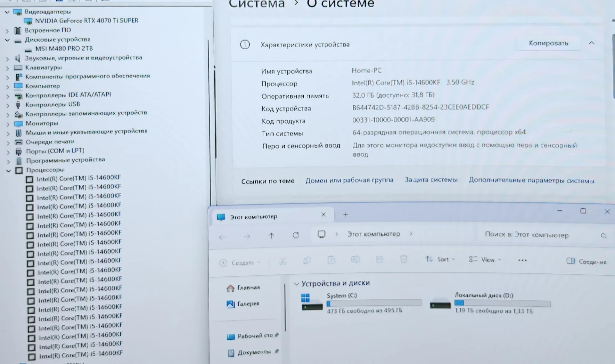Image resolution: width=615 pixels, height=364 pixels.
Task: Select the Клавиатуры category icon
Action: click(18, 68)
